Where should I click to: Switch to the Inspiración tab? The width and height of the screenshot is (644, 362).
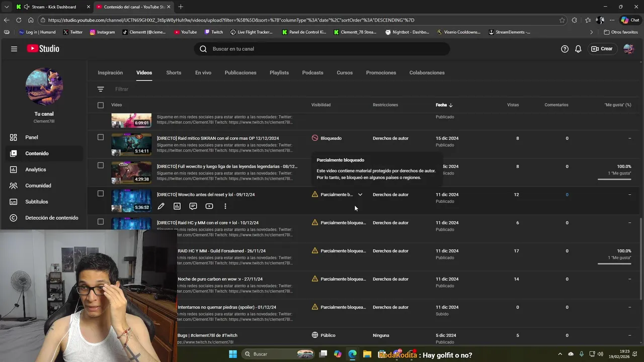110,72
